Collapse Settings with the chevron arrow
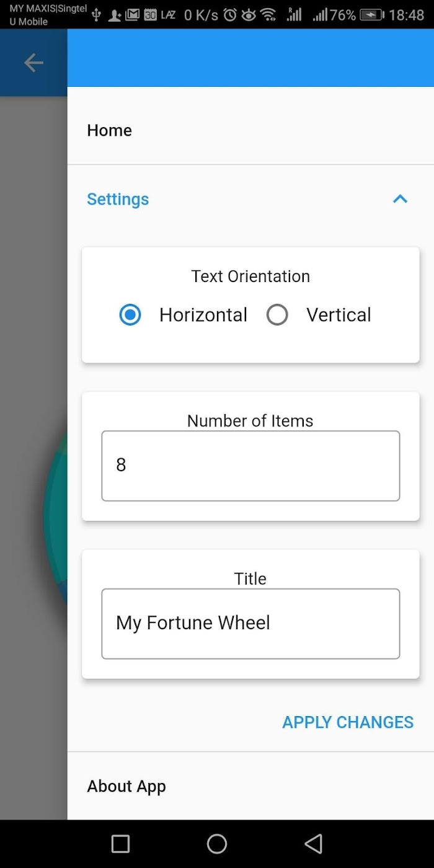This screenshot has height=868, width=434. [401, 199]
